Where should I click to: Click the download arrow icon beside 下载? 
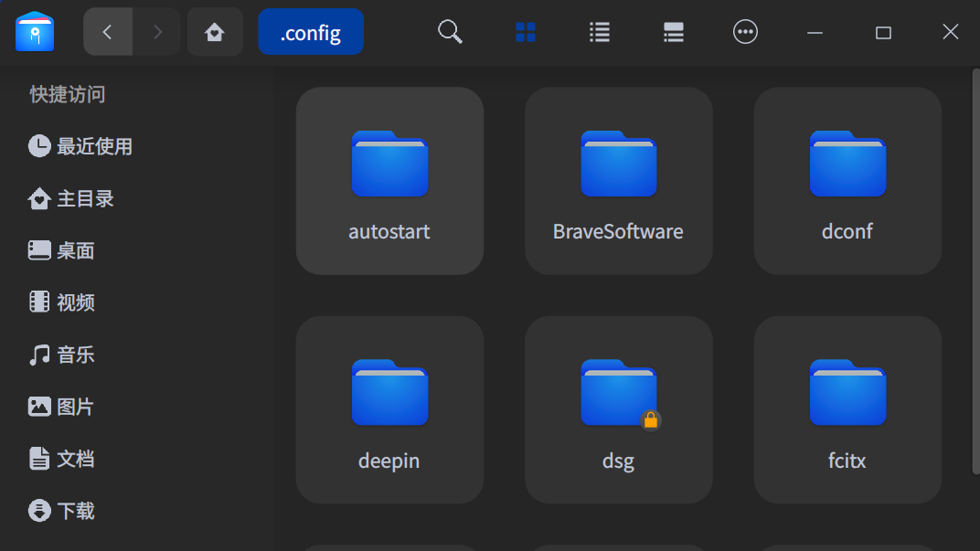39,511
